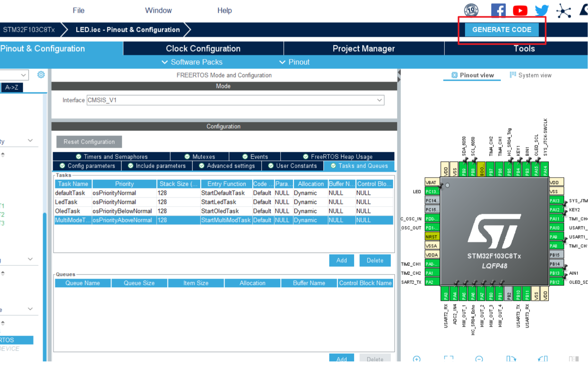The image size is (588, 369).
Task: Click the yellow NRST pin
Action: [x=432, y=237]
